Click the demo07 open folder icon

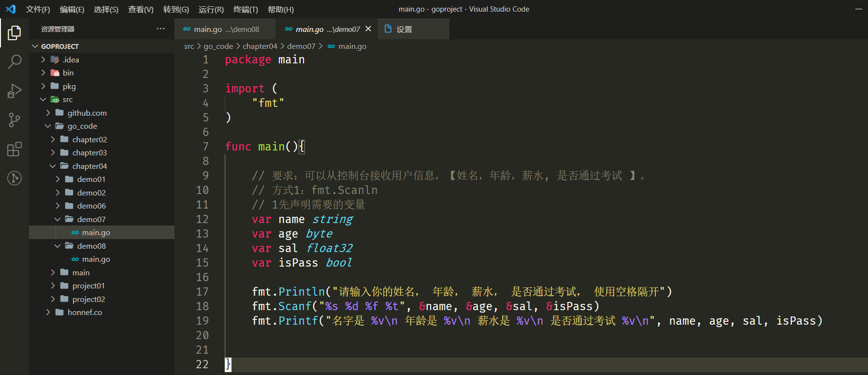coord(69,219)
